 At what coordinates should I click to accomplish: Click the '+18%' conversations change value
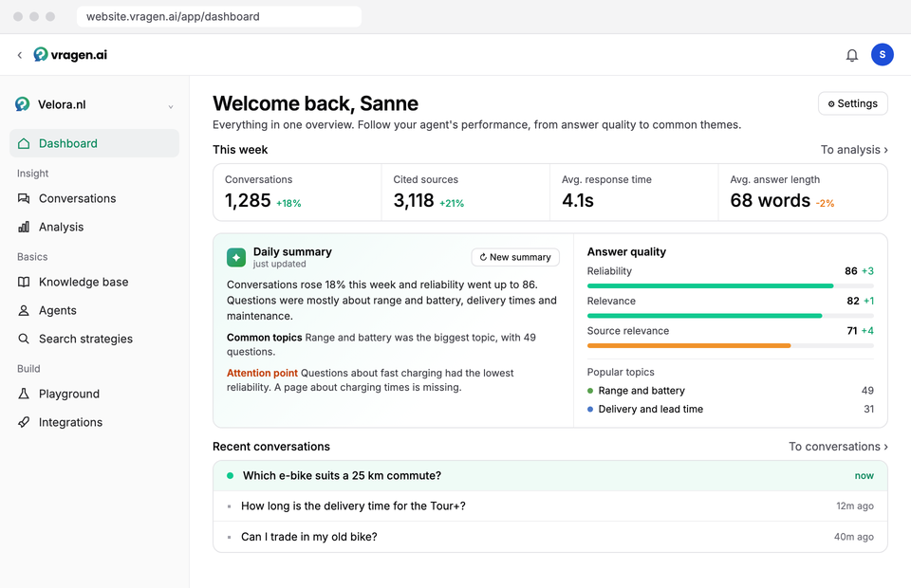pyautogui.click(x=288, y=204)
